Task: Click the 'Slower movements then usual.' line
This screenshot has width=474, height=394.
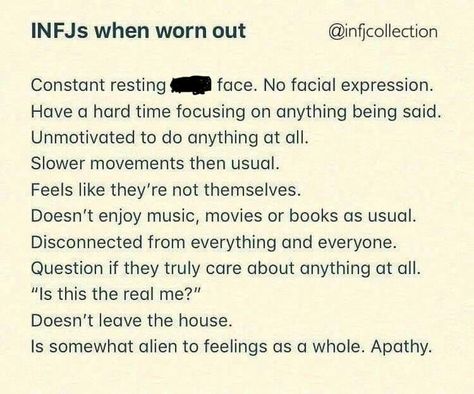Action: coord(155,163)
